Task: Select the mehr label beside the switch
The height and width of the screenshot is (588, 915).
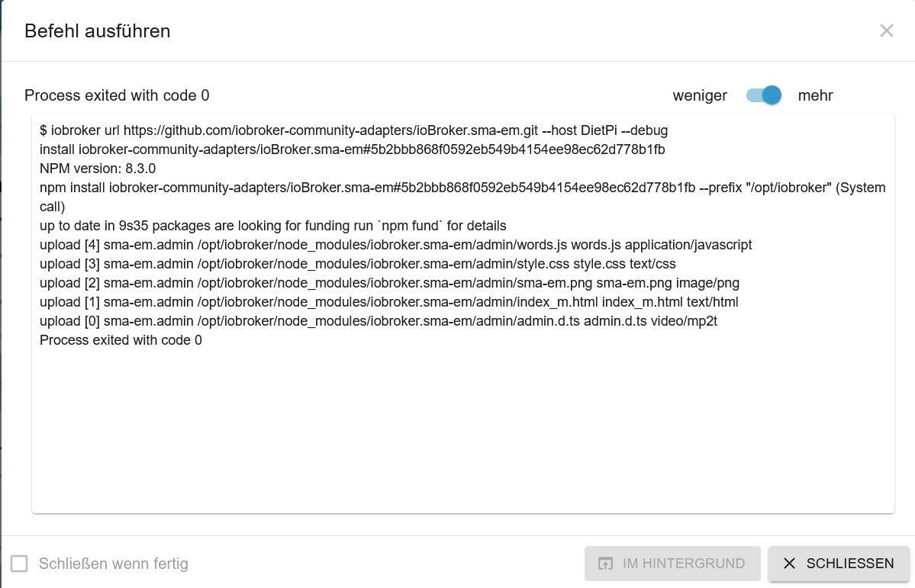Action: (x=814, y=95)
